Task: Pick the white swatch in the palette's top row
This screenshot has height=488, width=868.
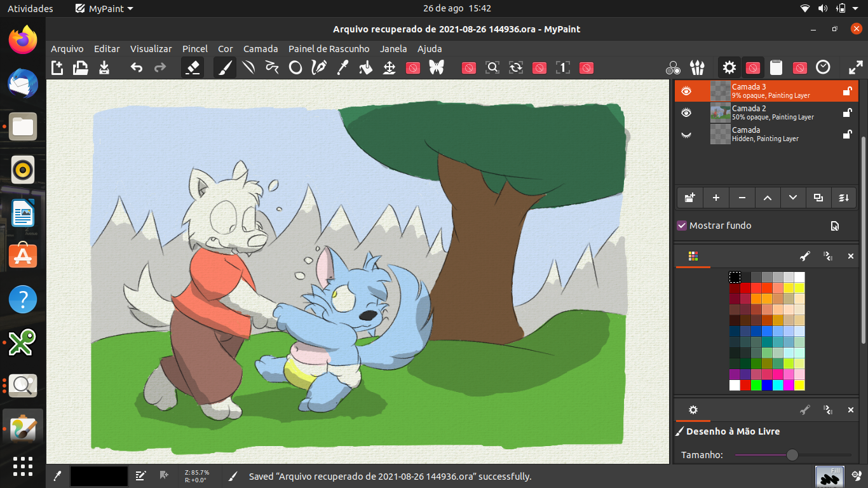Action: click(799, 277)
